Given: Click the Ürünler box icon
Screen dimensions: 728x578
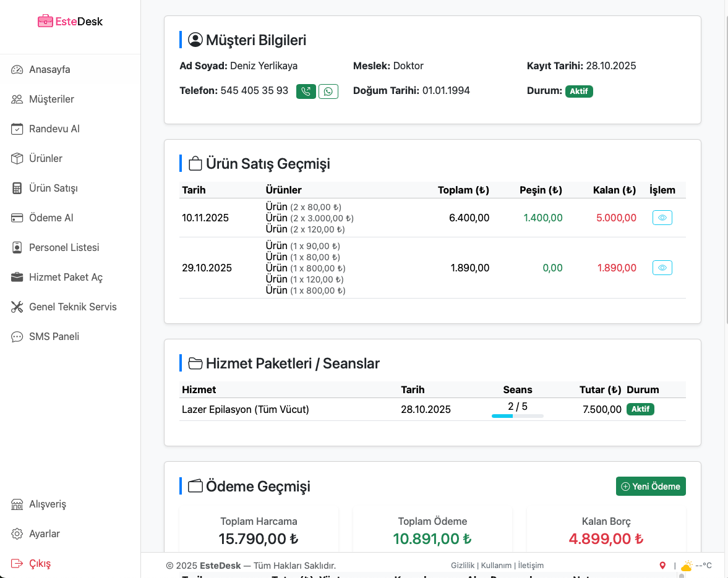Looking at the screenshot, I should [x=17, y=158].
